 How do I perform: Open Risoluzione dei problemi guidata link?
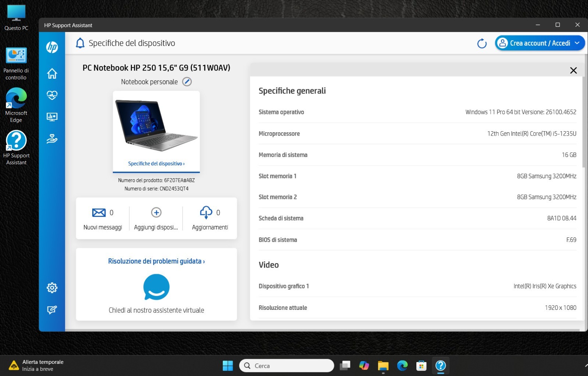coord(156,261)
